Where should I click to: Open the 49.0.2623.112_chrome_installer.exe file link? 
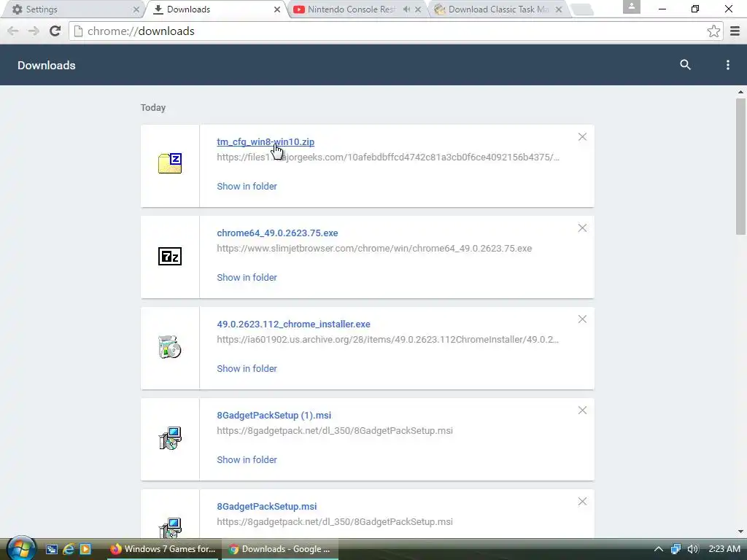pos(293,324)
